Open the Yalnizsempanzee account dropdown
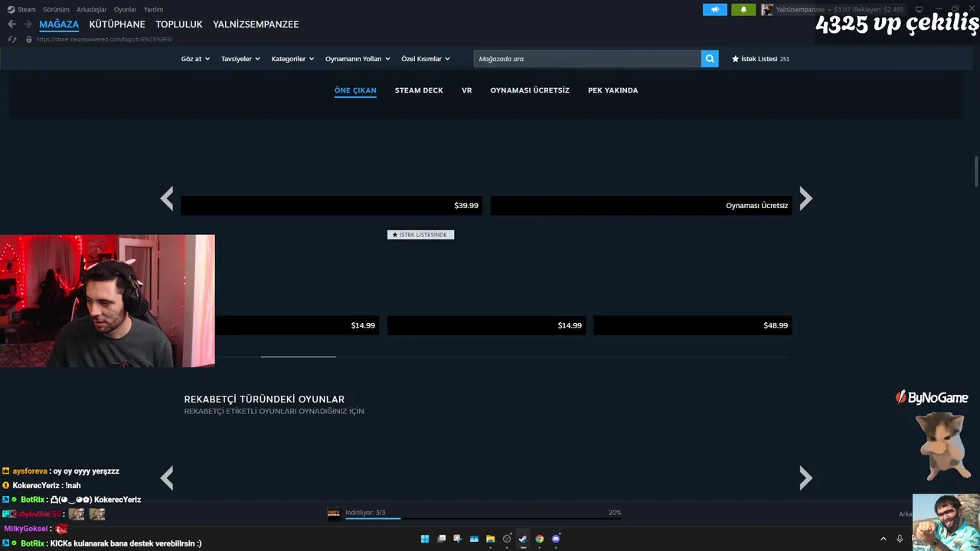This screenshot has width=980, height=551. point(803,10)
